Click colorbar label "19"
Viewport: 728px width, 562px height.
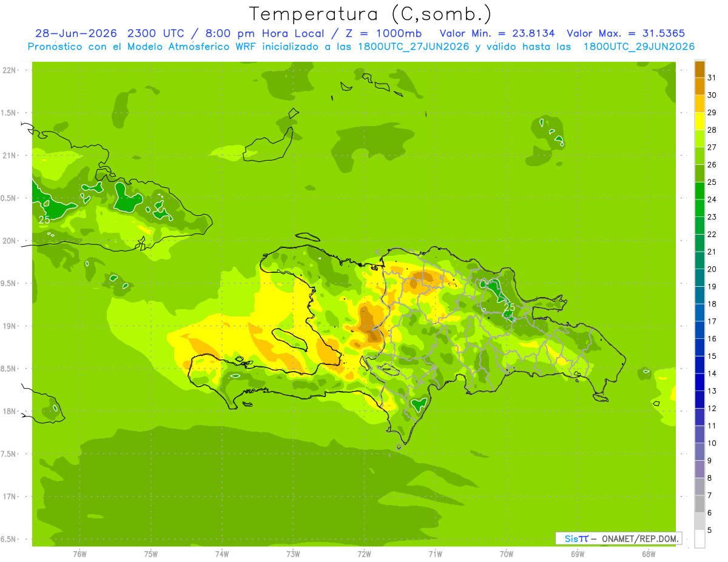[712, 287]
